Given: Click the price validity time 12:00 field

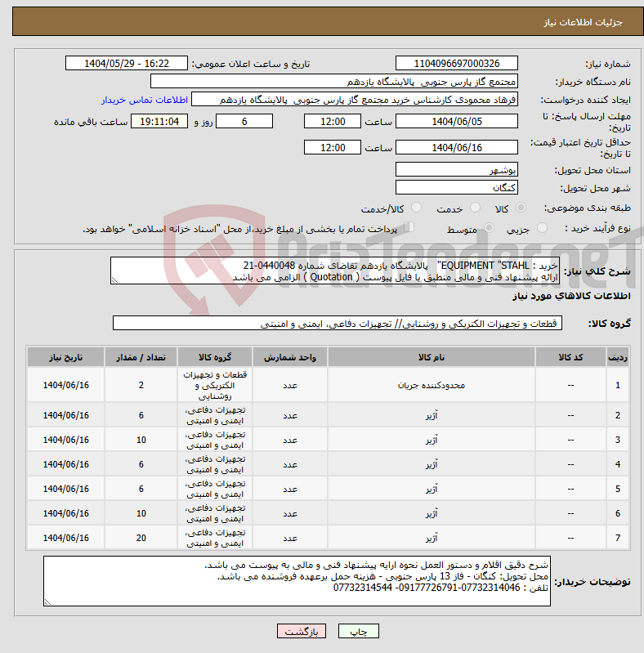Looking at the screenshot, I should (x=333, y=147).
